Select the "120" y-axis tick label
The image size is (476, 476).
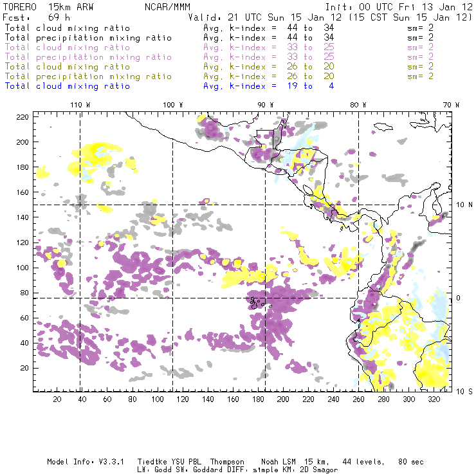coord(23,243)
